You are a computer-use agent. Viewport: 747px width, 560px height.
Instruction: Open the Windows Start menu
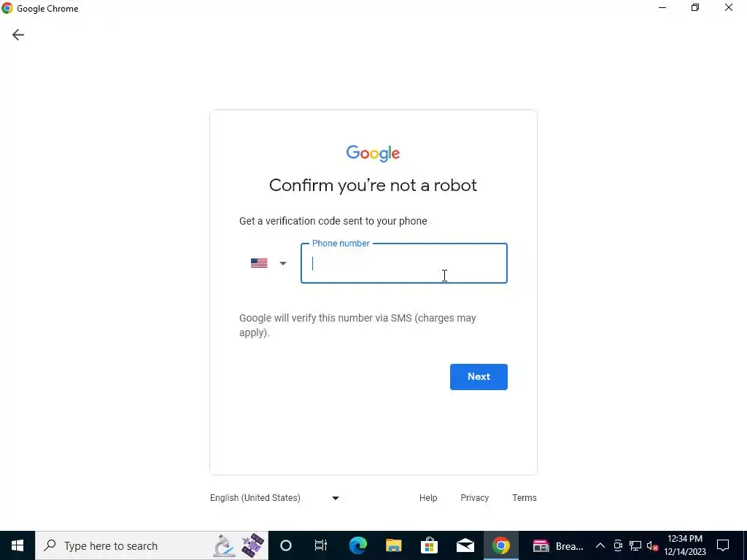pyautogui.click(x=18, y=545)
